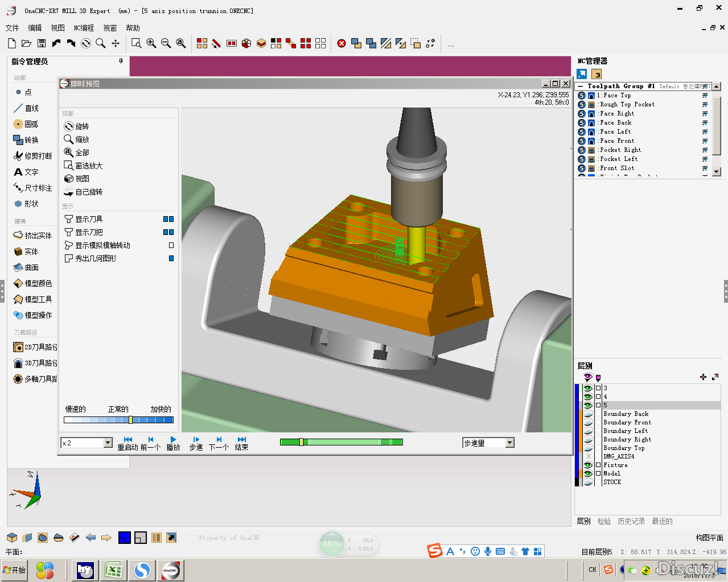Click the 前一个 previous button
This screenshot has width=728, height=582.
(x=150, y=443)
